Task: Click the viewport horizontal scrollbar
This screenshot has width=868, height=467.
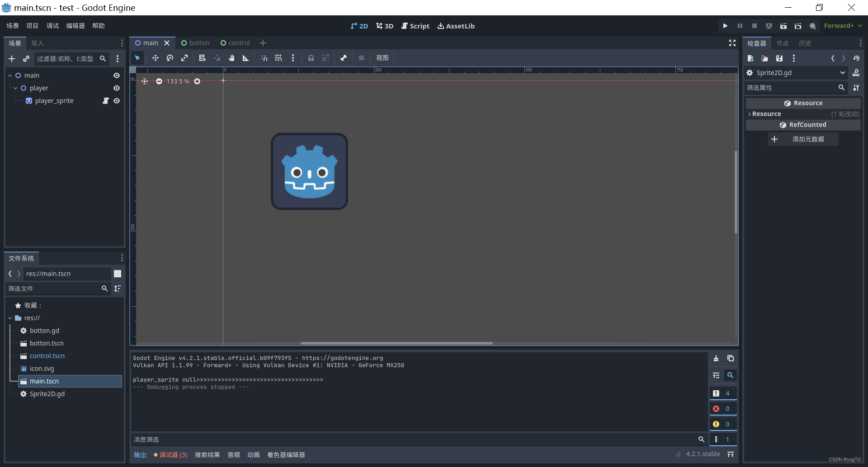Action: click(396, 343)
